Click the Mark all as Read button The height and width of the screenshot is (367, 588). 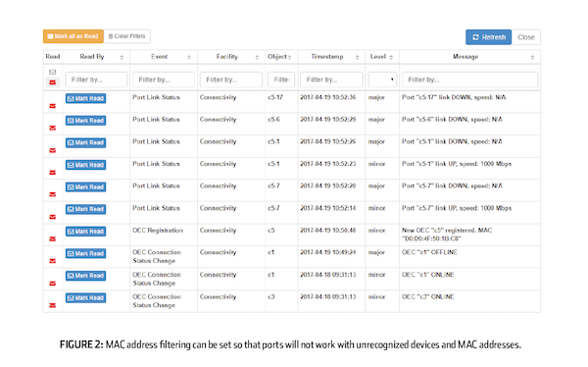tap(73, 36)
